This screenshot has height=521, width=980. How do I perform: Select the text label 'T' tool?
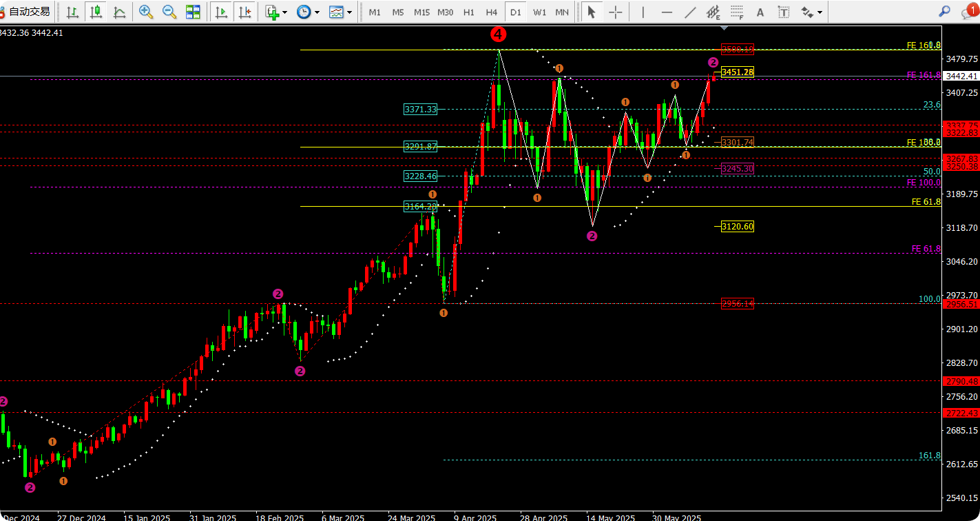pos(784,12)
